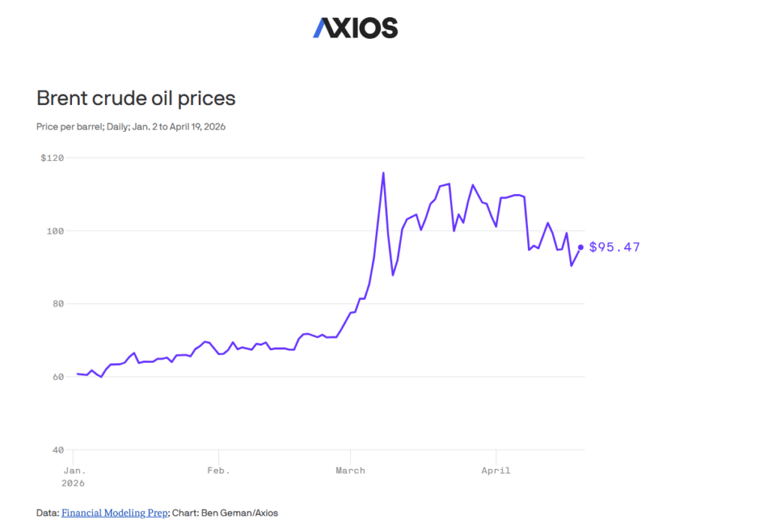
Task: Open the Financial Modeling Prep link
Action: (115, 513)
